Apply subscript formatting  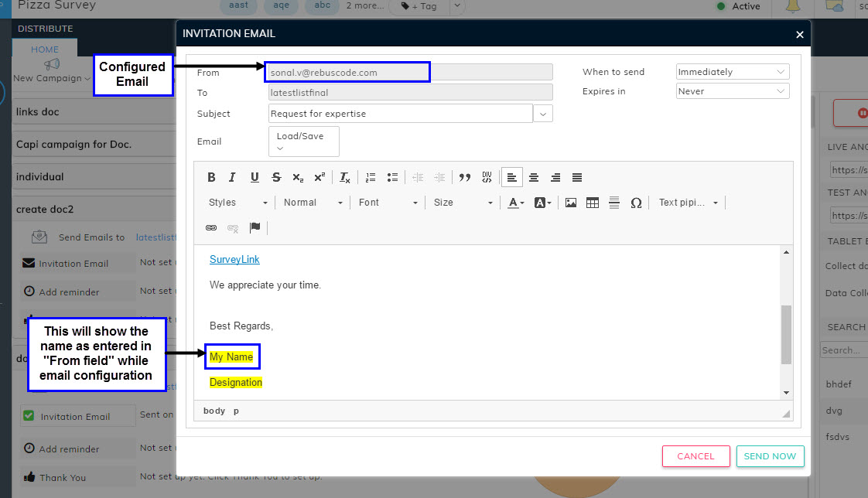[298, 177]
